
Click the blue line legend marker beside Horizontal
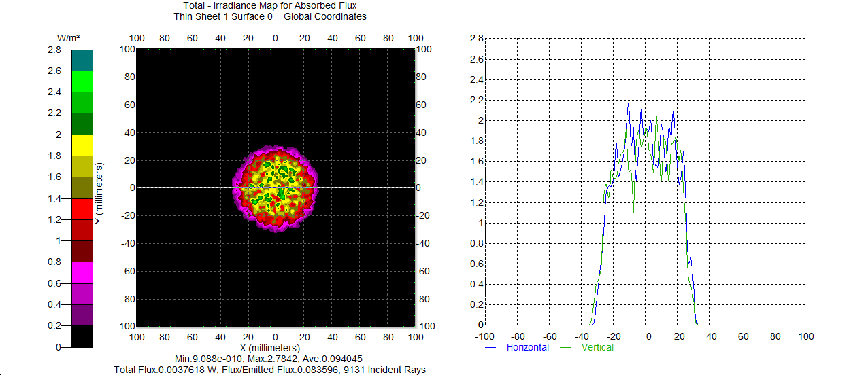(491, 347)
